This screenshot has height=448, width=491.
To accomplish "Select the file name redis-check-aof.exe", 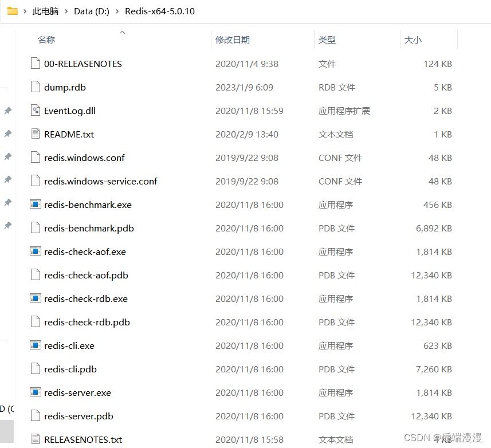I will tap(85, 251).
